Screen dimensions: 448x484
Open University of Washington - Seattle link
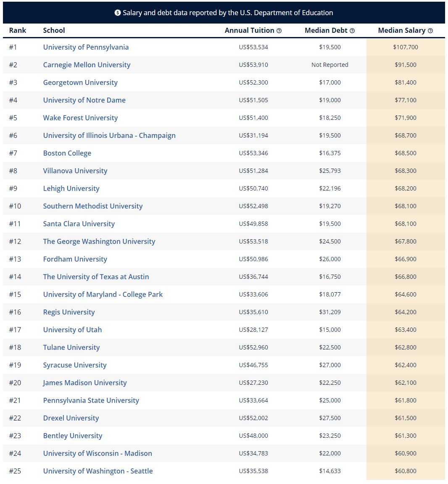98,471
